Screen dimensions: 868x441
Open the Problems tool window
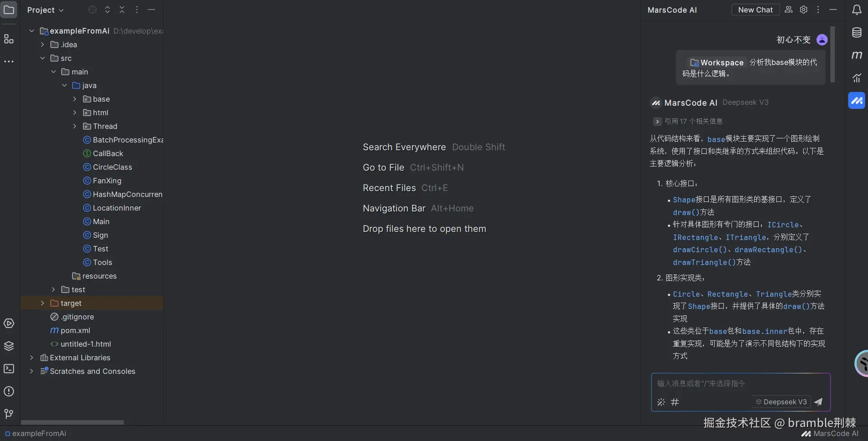(9, 391)
